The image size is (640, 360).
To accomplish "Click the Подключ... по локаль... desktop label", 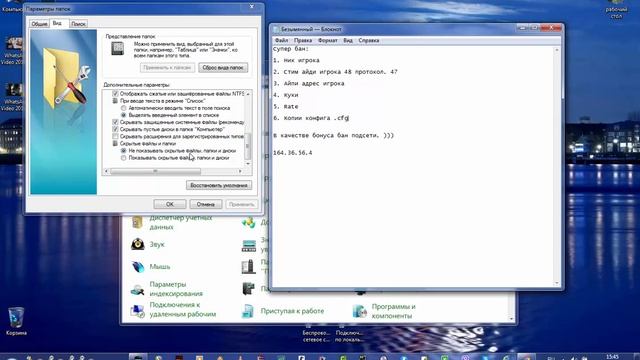I will click(349, 336).
